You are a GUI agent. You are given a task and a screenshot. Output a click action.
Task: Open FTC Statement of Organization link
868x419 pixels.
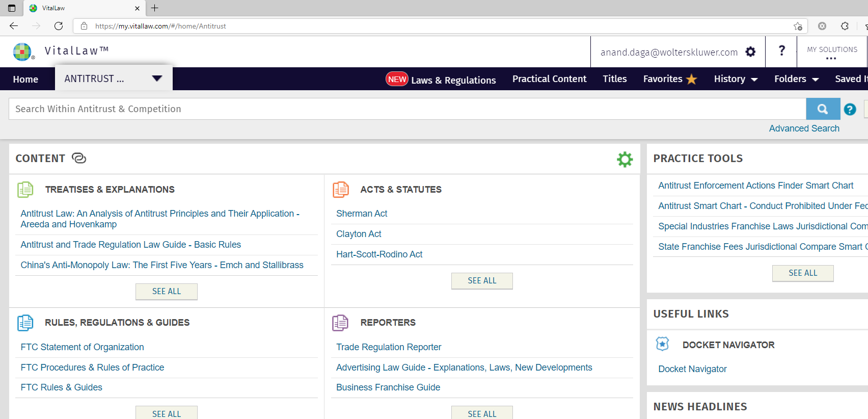(x=82, y=347)
